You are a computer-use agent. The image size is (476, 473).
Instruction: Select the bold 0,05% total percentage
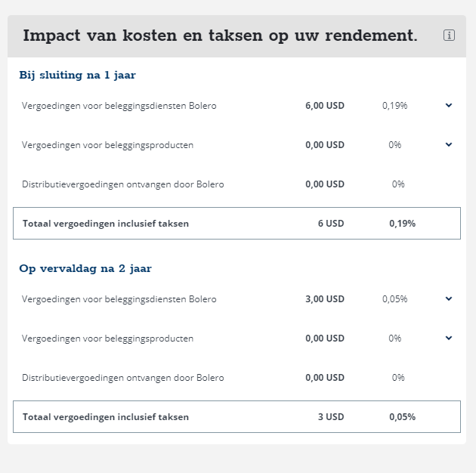[x=402, y=417]
